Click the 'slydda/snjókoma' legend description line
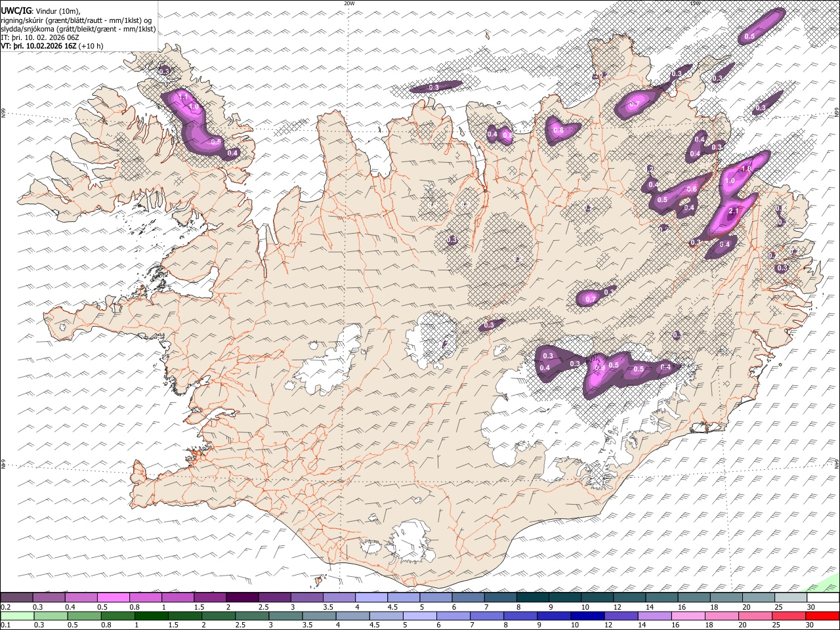 (78, 29)
